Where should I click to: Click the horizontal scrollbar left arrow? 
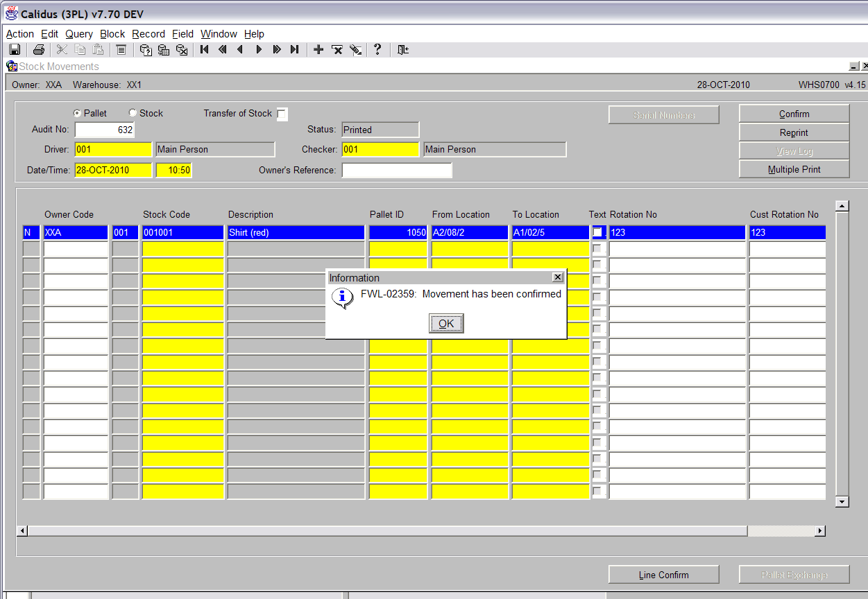tap(22, 531)
